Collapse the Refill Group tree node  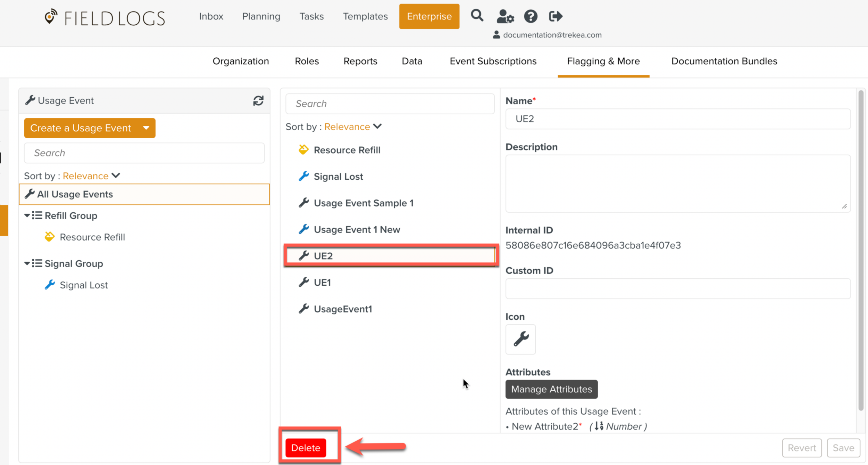27,215
